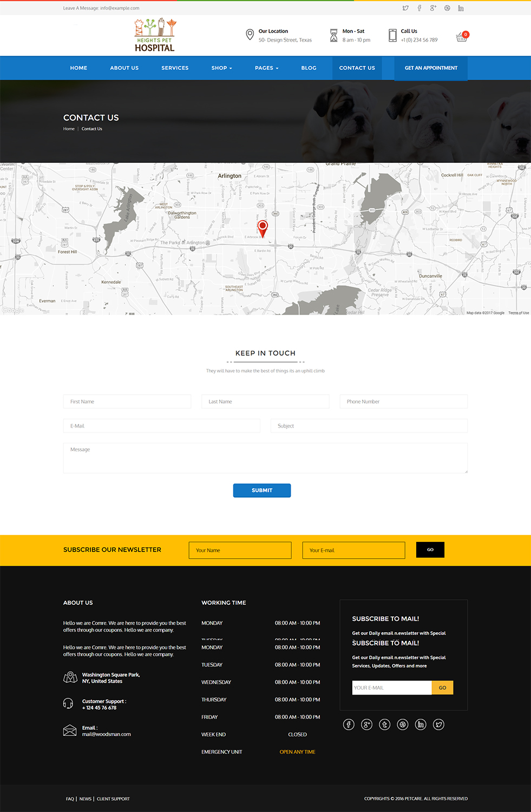Click the email envelope icon near mail@woodsman.com
The width and height of the screenshot is (531, 812).
(70, 730)
